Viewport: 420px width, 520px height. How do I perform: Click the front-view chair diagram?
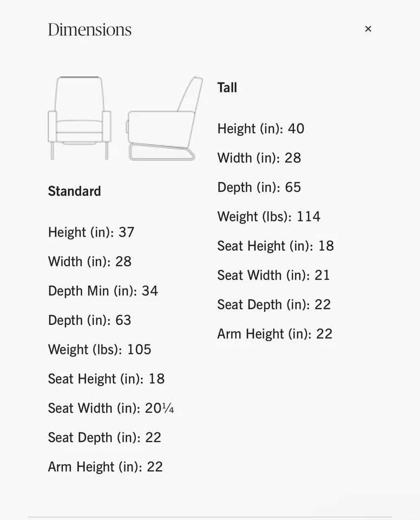[80, 118]
